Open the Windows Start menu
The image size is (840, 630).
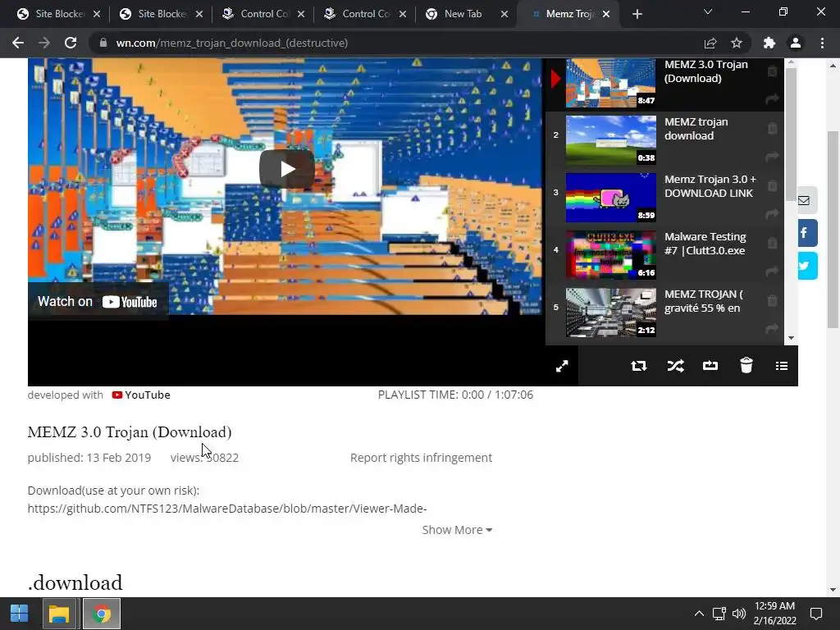pos(20,614)
